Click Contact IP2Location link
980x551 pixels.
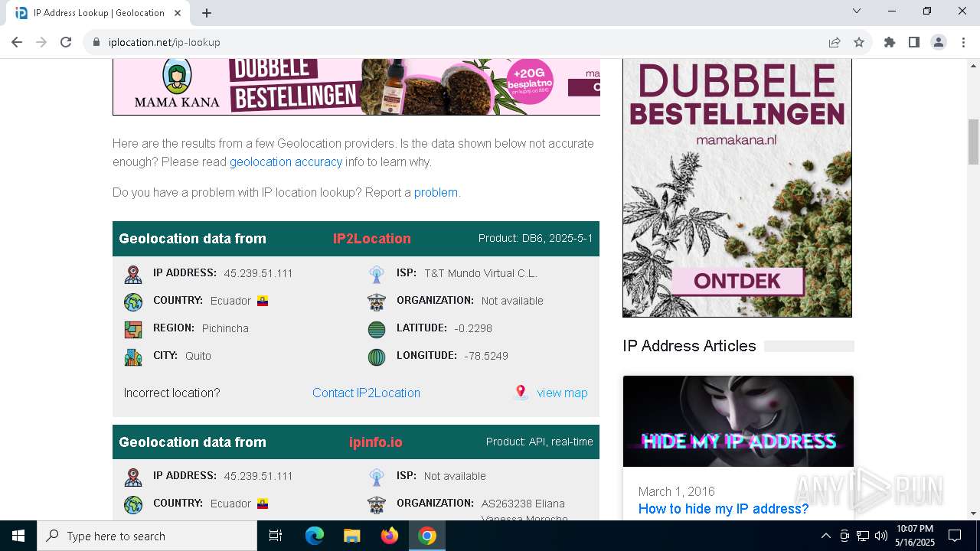pos(366,393)
